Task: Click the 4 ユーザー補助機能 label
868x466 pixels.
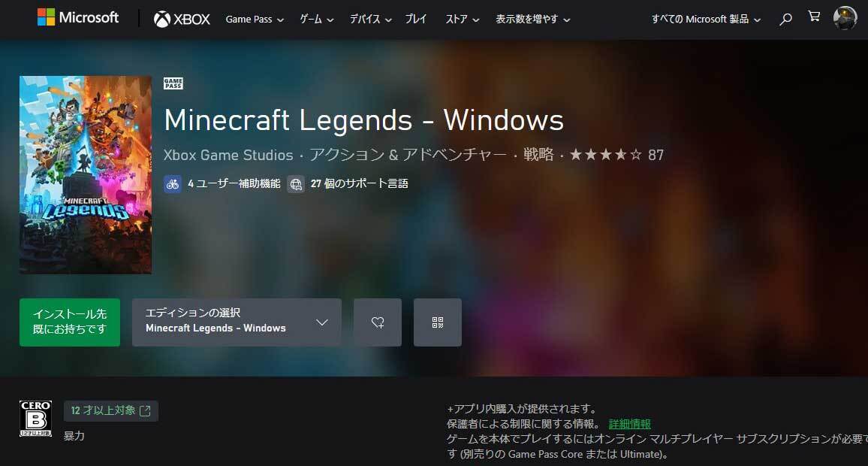Action: click(234, 184)
